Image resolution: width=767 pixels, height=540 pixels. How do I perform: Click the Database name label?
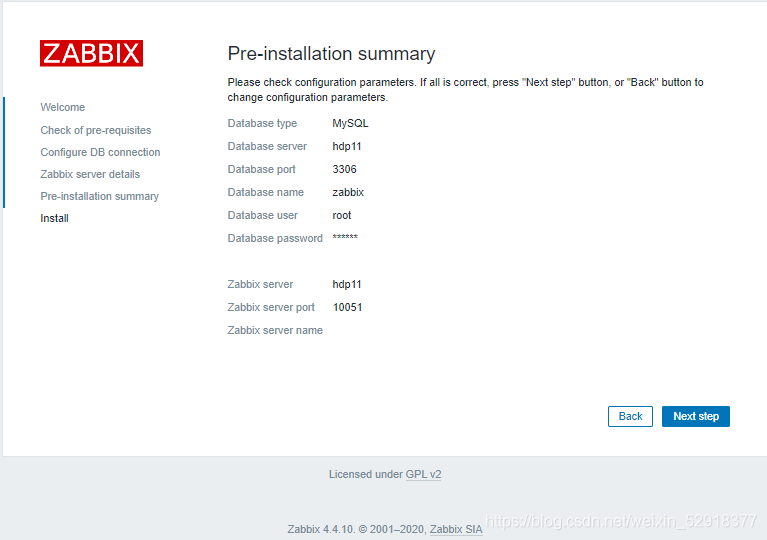coord(266,192)
